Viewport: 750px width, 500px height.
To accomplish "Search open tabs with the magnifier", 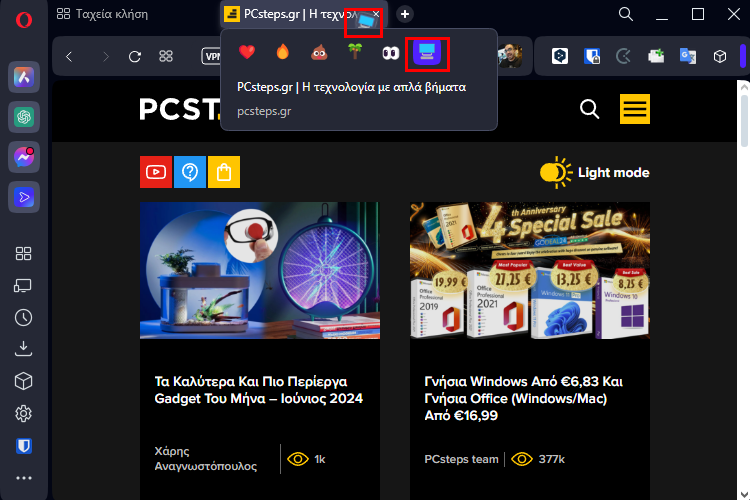I will 626,14.
